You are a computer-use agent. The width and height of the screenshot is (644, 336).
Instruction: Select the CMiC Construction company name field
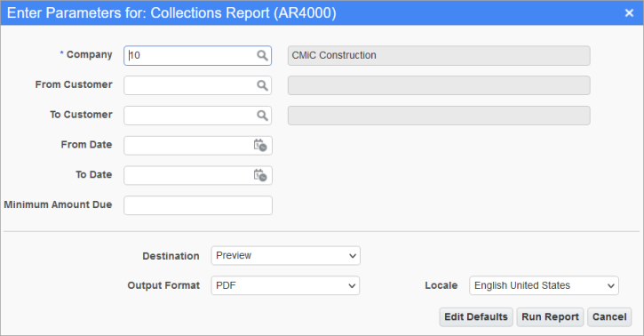pos(439,55)
